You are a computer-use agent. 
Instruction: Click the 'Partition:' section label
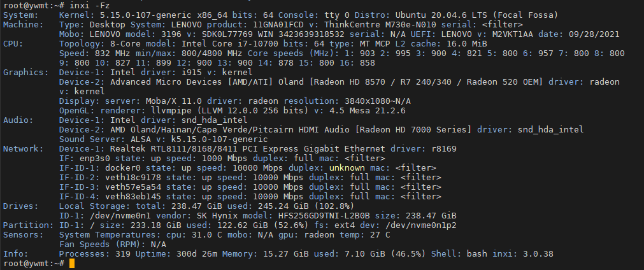click(28, 225)
